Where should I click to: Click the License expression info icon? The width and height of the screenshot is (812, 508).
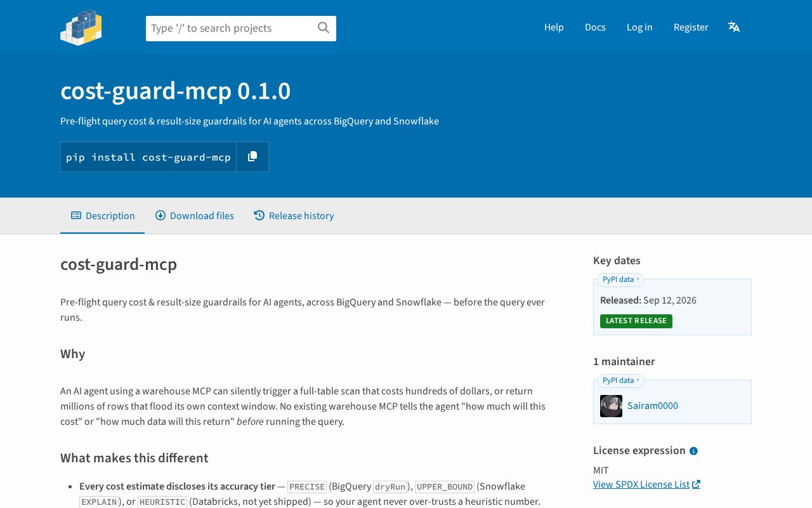[693, 451]
